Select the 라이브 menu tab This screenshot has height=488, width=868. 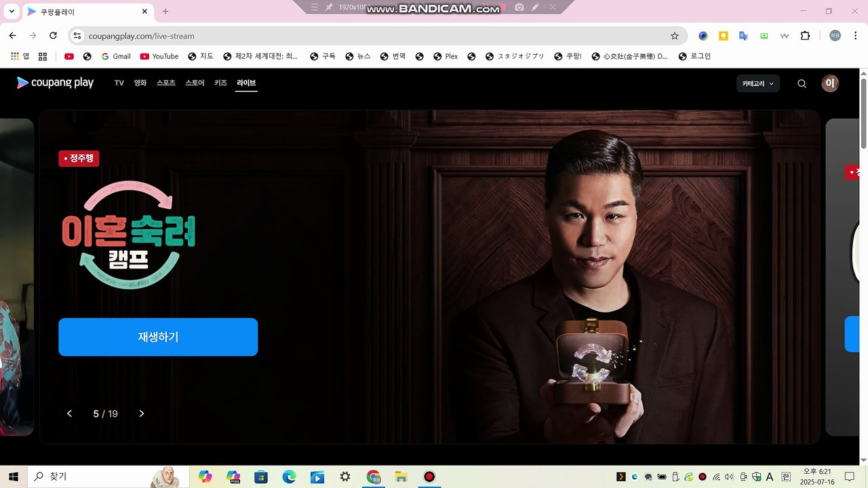[x=246, y=83]
